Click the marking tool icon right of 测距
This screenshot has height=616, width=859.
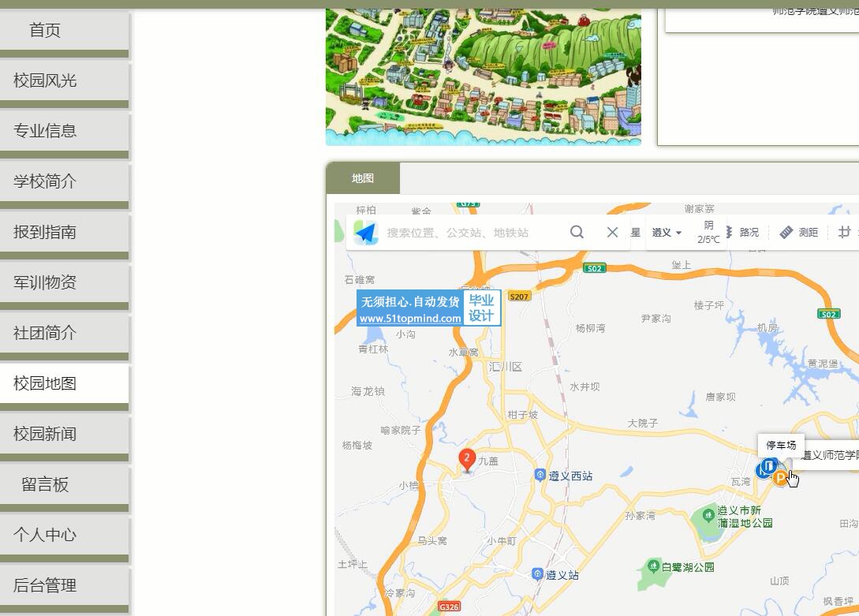pos(844,232)
